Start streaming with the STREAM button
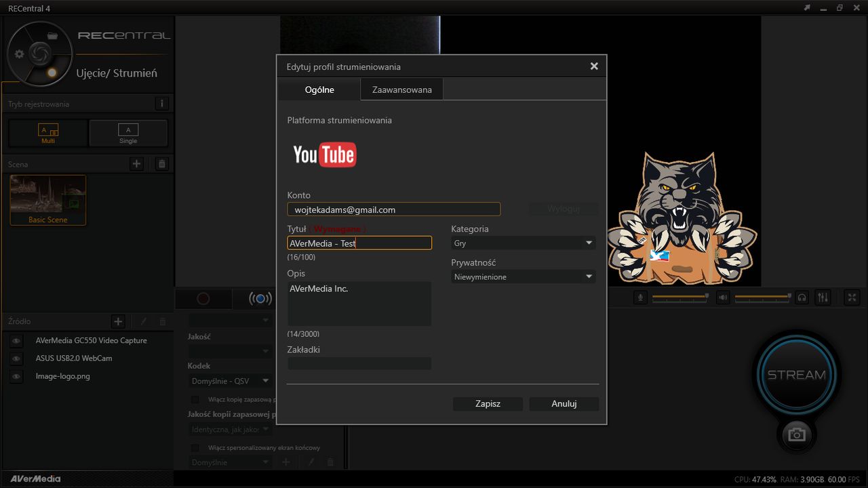Viewport: 868px width, 488px height. tap(796, 375)
